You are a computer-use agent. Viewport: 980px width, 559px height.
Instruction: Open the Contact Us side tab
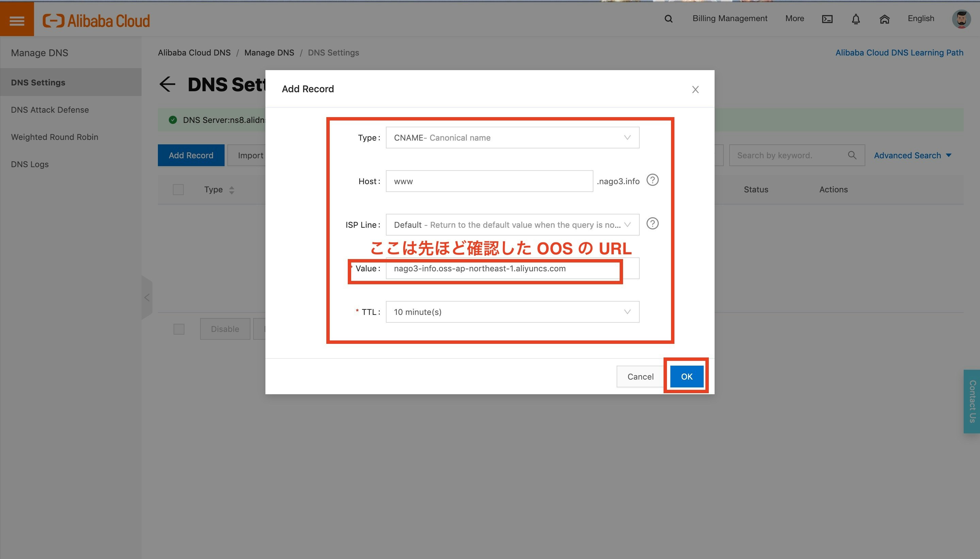click(x=971, y=401)
